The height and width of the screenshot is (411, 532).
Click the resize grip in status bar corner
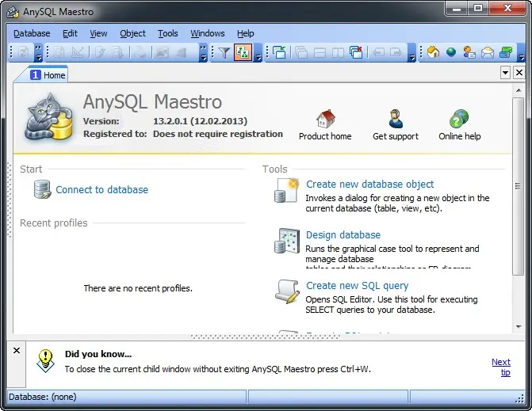pyautogui.click(x=520, y=399)
